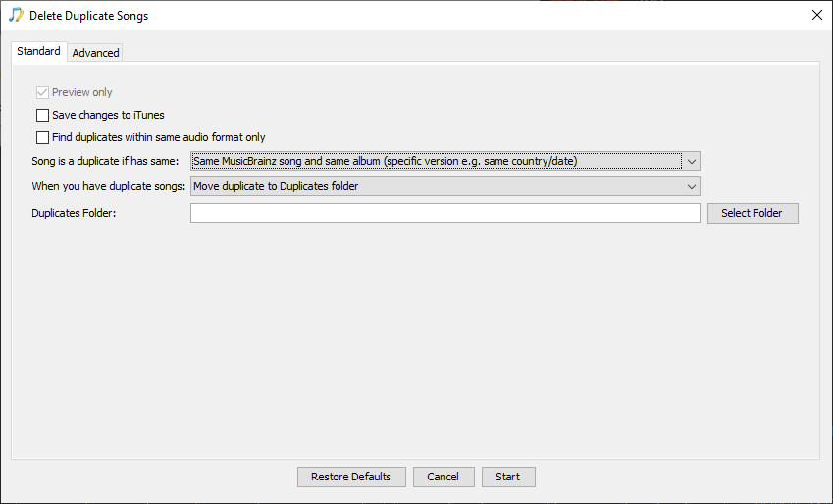Click the Restore Defaults button
The width and height of the screenshot is (833, 504).
(351, 477)
